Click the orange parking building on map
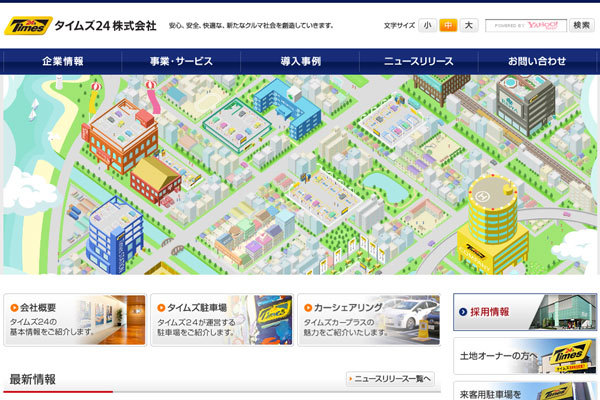 [x=119, y=135]
